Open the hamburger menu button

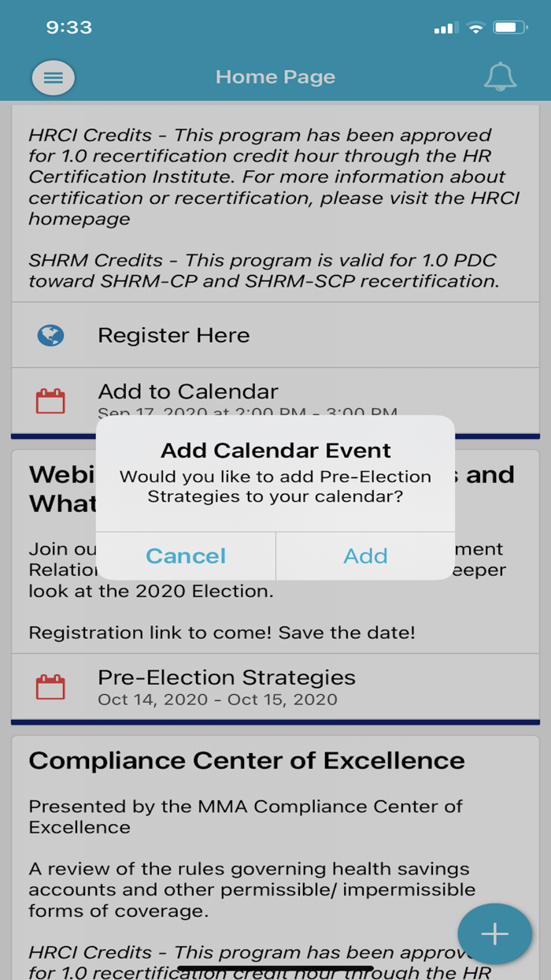[53, 77]
